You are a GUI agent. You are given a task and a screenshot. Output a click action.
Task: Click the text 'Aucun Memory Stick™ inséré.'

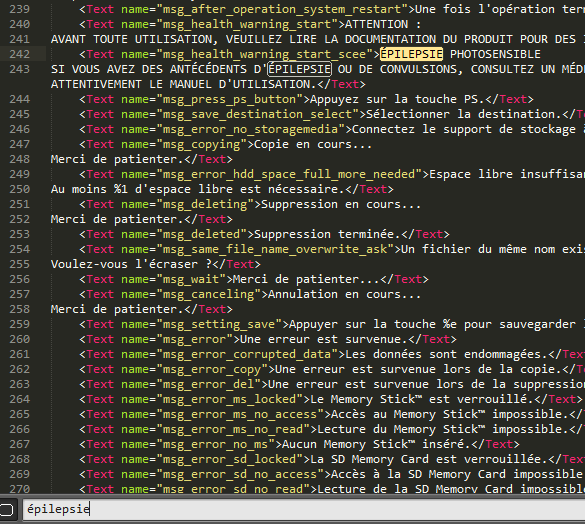[x=376, y=444]
